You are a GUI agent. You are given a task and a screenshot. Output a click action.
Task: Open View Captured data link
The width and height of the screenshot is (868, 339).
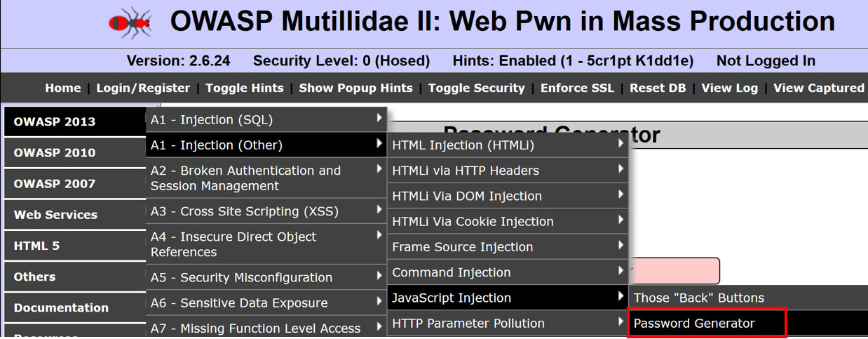(819, 88)
